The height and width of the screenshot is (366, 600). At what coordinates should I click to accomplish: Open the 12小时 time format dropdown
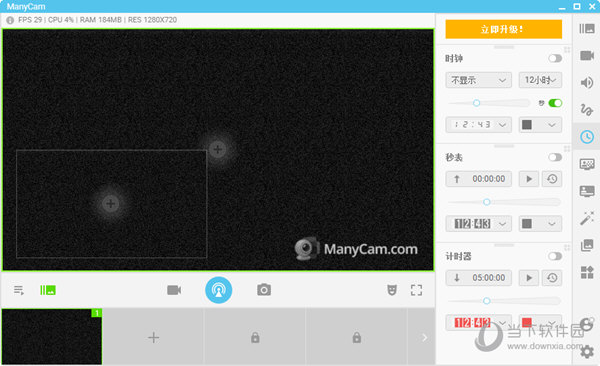[x=540, y=80]
